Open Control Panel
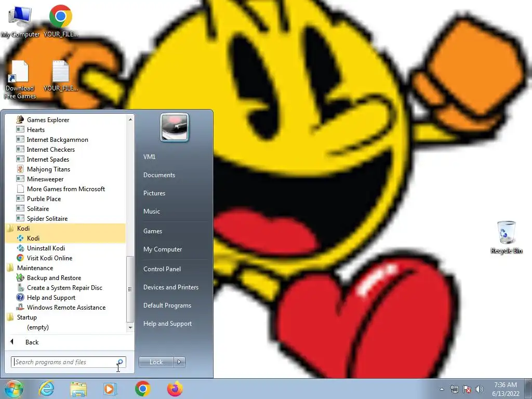Screen dimensions: 532x399 tap(162, 269)
